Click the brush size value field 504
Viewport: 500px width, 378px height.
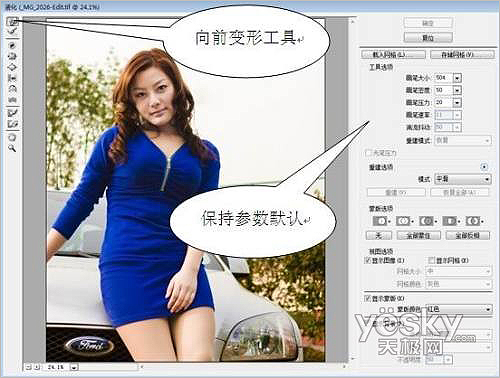[x=444, y=78]
